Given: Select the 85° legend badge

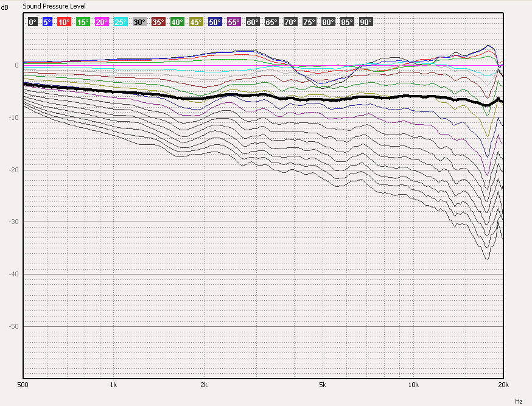Looking at the screenshot, I should 347,23.
